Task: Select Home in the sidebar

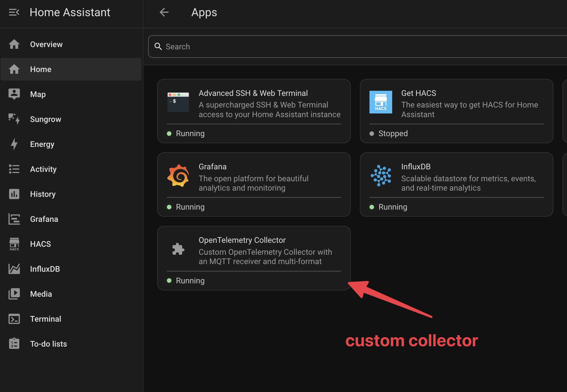Action: (71, 69)
